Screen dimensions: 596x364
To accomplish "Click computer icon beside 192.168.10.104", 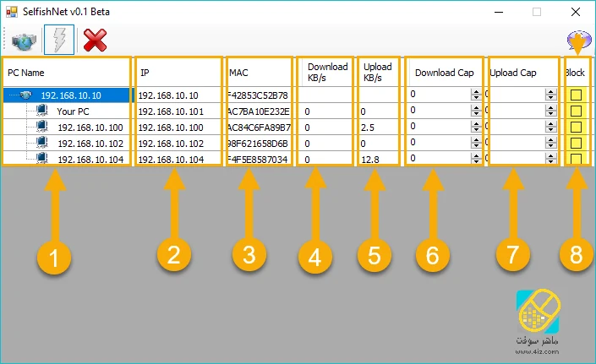I will click(x=42, y=158).
